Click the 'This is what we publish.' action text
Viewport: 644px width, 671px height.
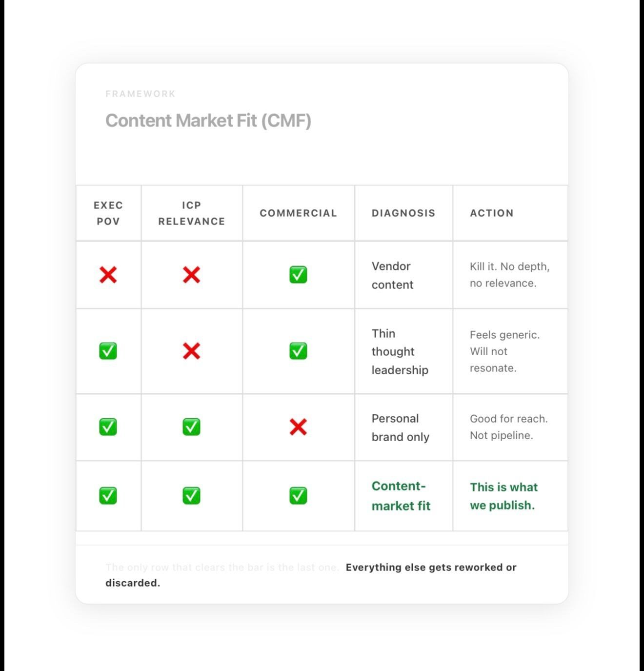coord(504,496)
